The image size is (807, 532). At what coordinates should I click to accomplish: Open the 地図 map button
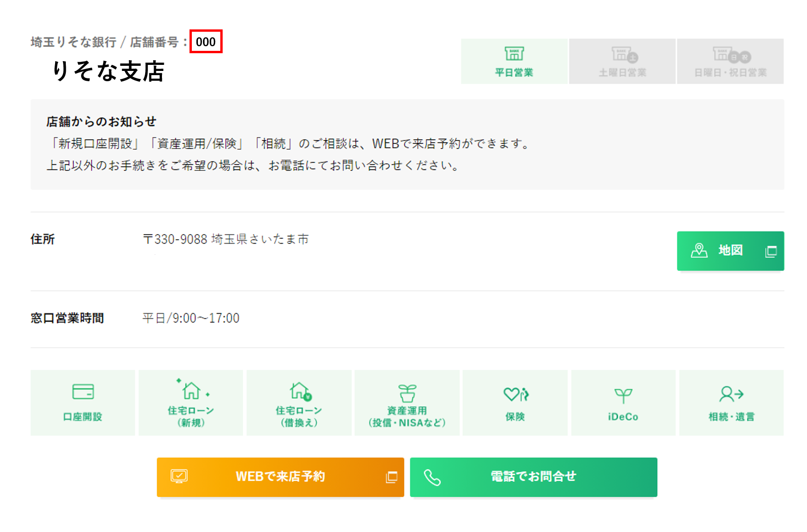point(730,251)
